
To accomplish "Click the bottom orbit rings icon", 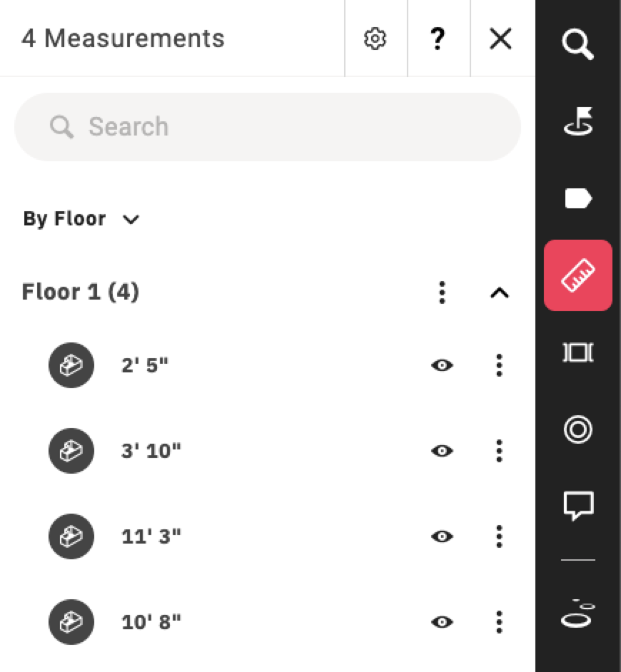I will click(x=578, y=614).
